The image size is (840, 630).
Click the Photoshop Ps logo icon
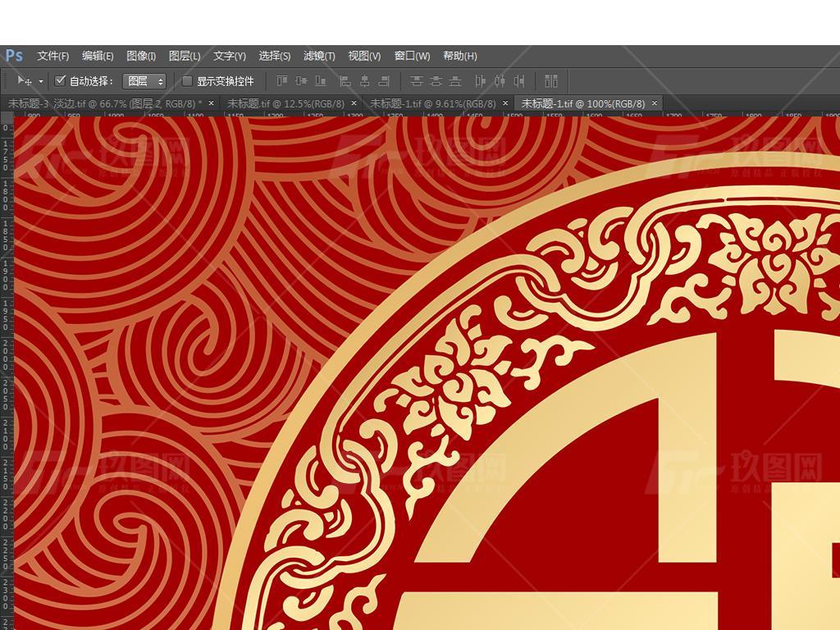coord(14,55)
